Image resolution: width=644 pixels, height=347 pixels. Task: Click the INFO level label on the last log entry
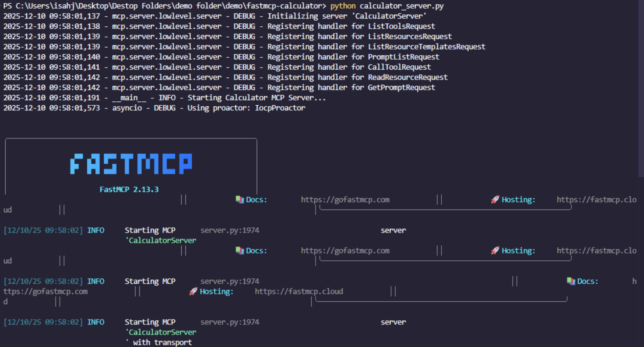96,322
